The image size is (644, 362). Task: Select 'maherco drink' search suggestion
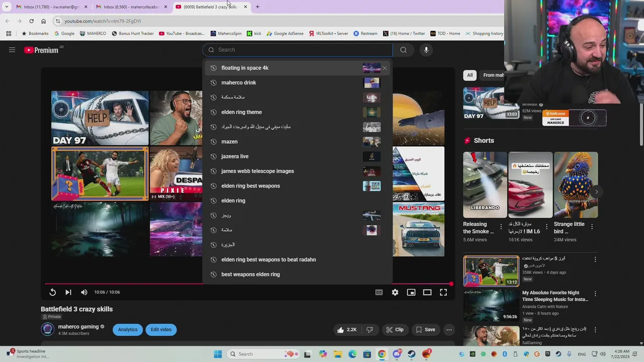coord(297,82)
